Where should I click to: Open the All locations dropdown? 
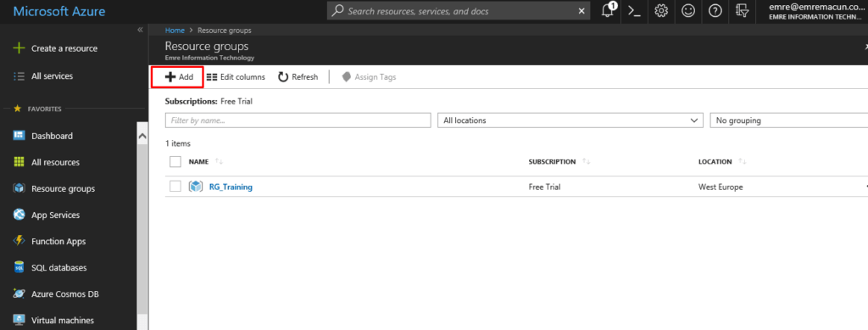click(x=570, y=120)
